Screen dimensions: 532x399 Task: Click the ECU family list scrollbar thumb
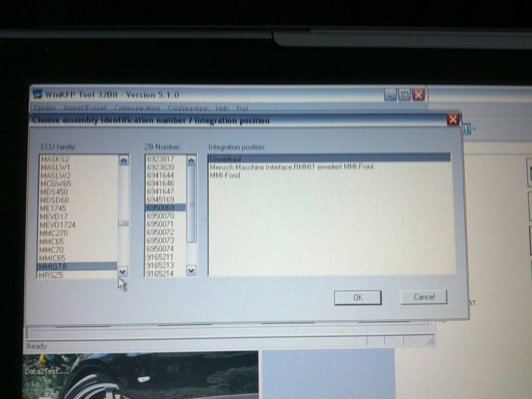pos(123,223)
